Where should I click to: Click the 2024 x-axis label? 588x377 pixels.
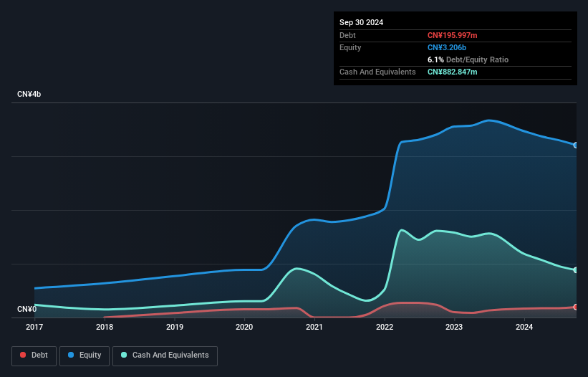[524, 327]
